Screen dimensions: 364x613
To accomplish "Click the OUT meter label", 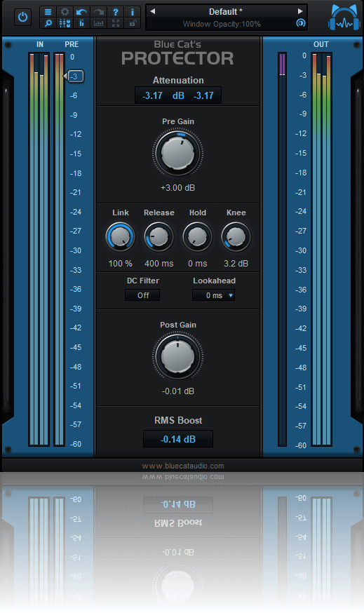I will pyautogui.click(x=321, y=44).
